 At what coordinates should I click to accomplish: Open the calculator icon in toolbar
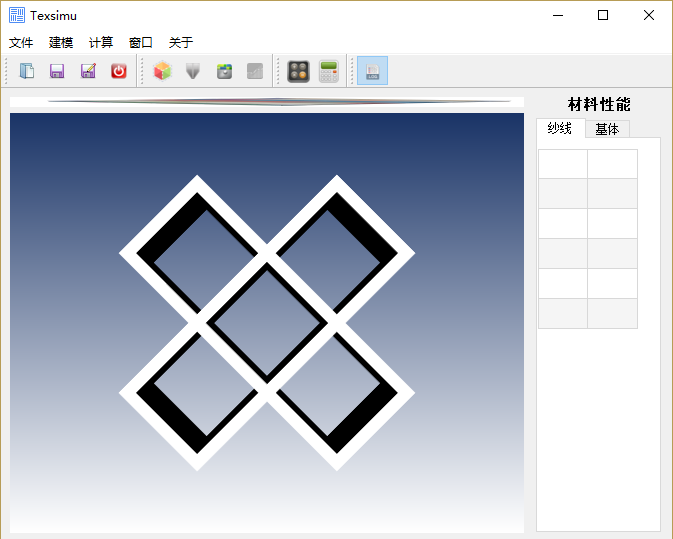click(x=328, y=71)
